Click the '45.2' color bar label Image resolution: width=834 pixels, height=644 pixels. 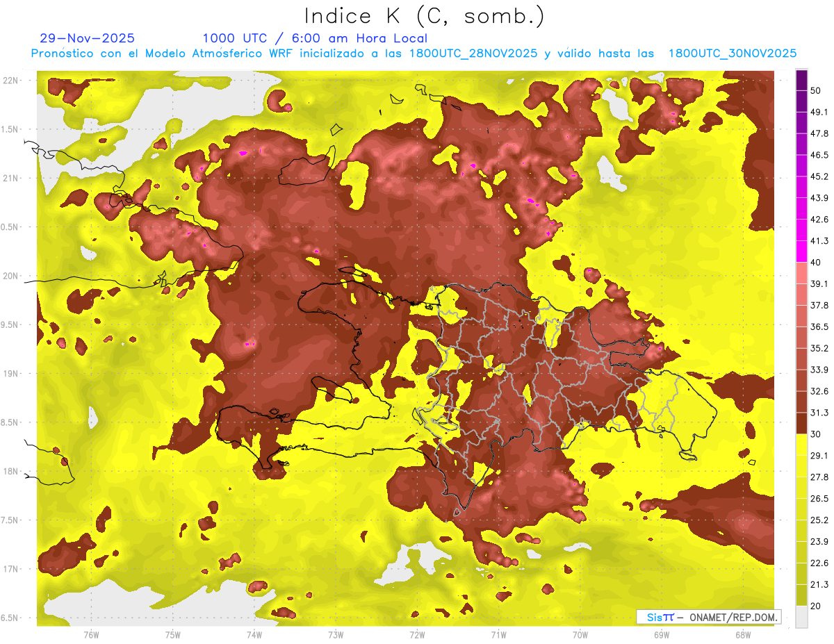coord(819,176)
